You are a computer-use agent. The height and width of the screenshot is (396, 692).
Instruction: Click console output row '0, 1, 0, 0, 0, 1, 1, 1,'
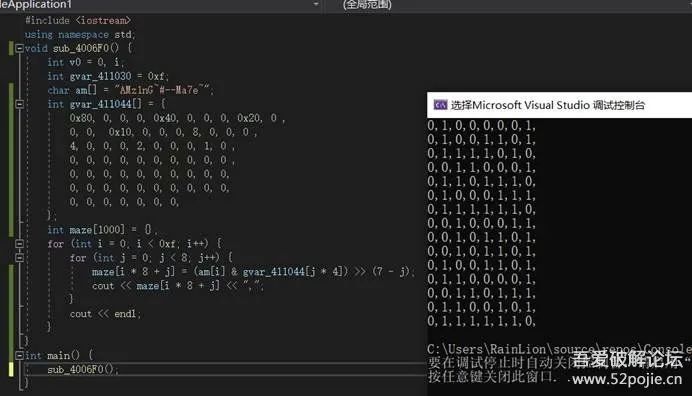coord(481,195)
